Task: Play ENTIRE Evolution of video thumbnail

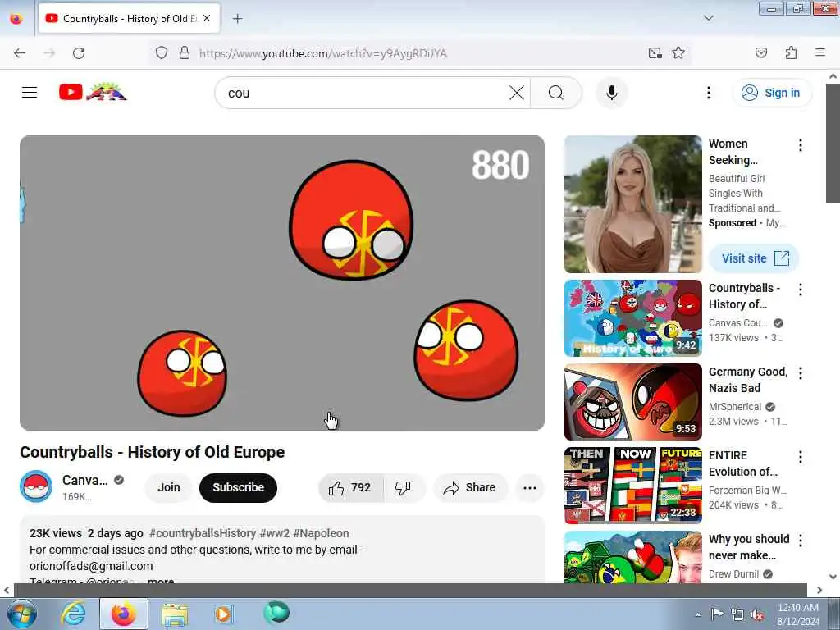Action: pyautogui.click(x=632, y=486)
